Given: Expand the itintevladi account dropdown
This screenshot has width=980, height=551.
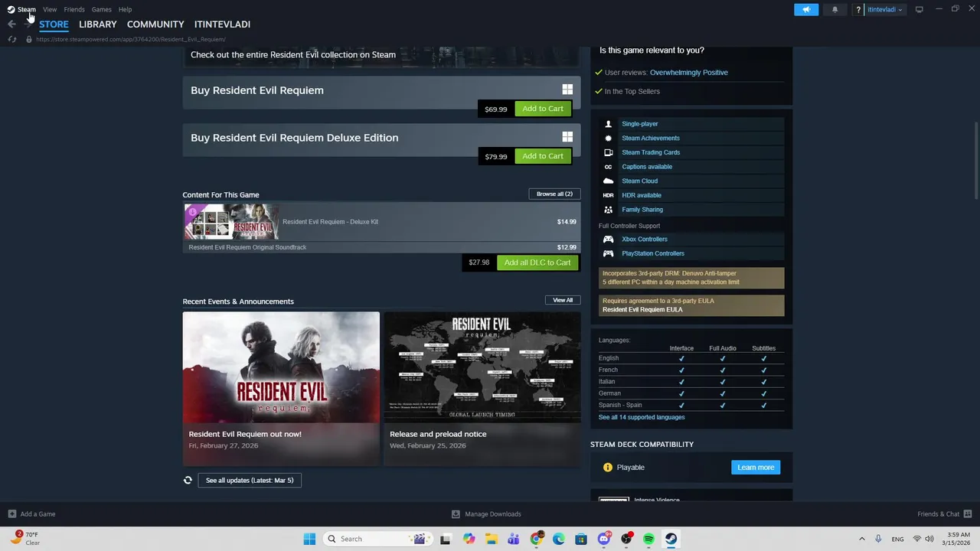Looking at the screenshot, I should [885, 9].
